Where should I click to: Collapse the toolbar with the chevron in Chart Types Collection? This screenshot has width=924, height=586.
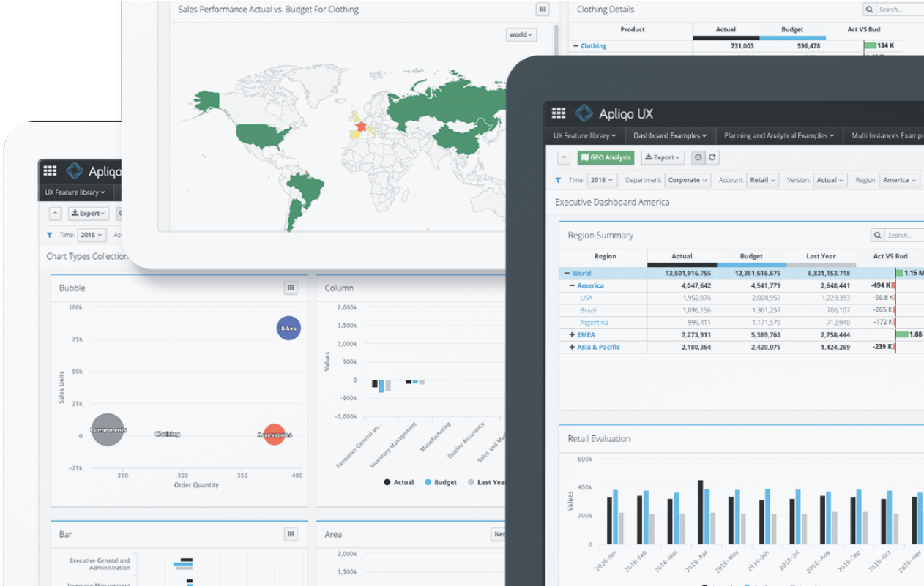pos(56,214)
